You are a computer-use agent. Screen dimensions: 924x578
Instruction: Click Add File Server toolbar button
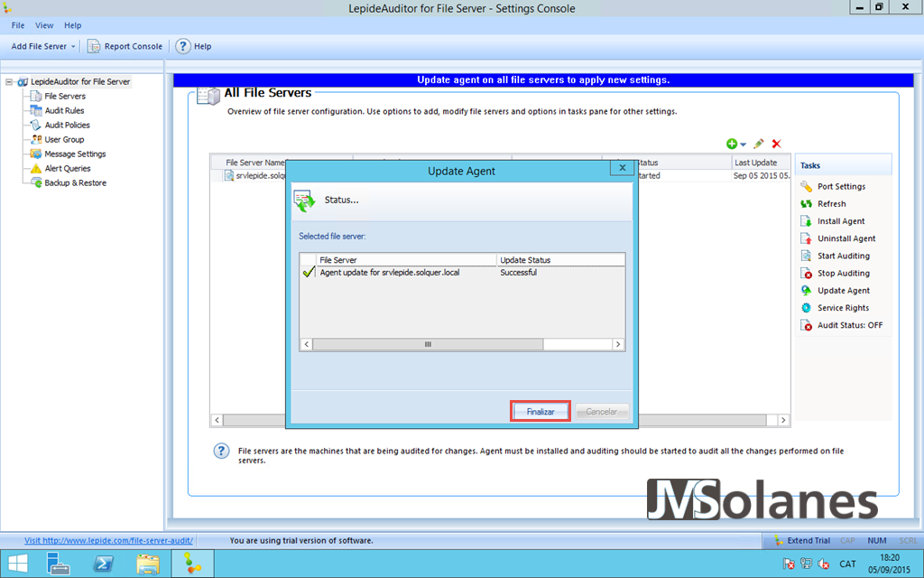point(39,46)
